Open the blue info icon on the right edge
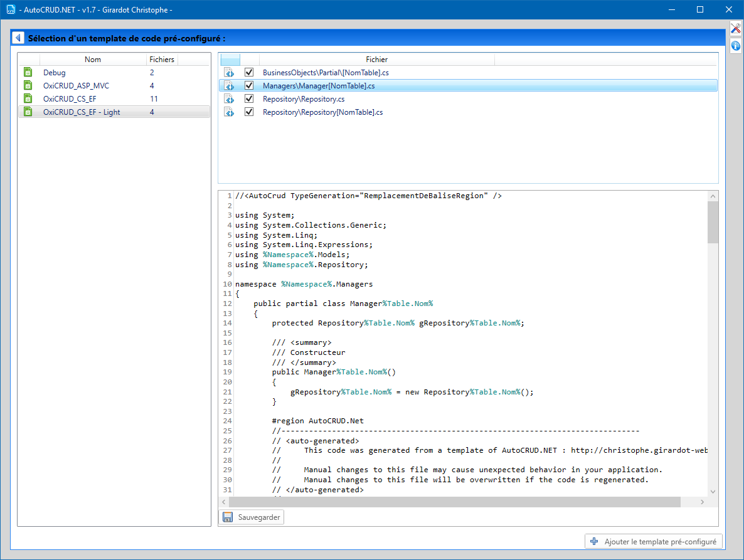 point(735,46)
